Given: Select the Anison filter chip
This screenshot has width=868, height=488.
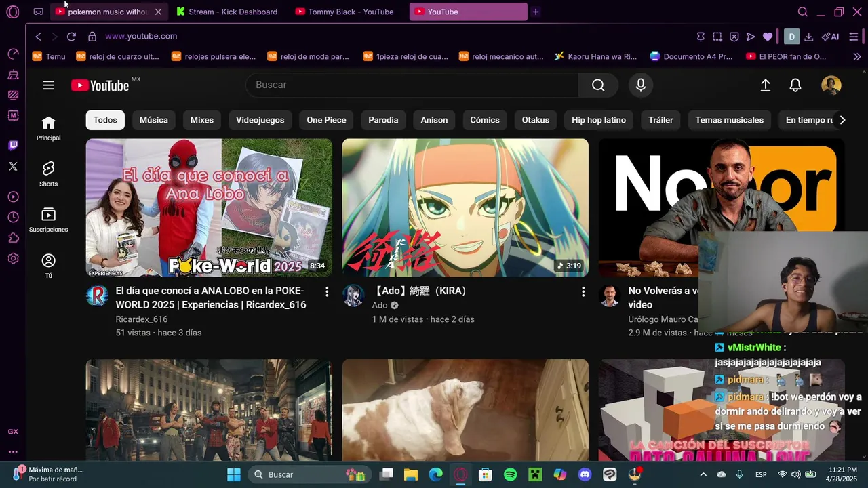Looking at the screenshot, I should point(434,120).
